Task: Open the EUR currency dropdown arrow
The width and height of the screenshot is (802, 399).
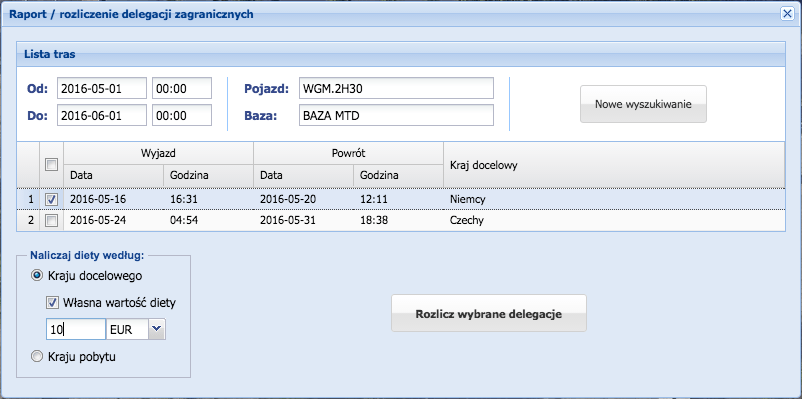Action: point(157,330)
